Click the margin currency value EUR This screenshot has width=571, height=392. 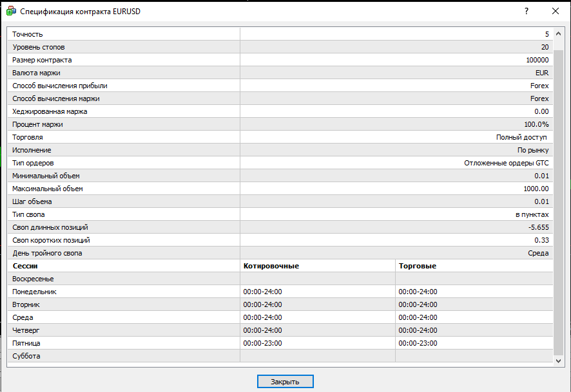coord(542,73)
